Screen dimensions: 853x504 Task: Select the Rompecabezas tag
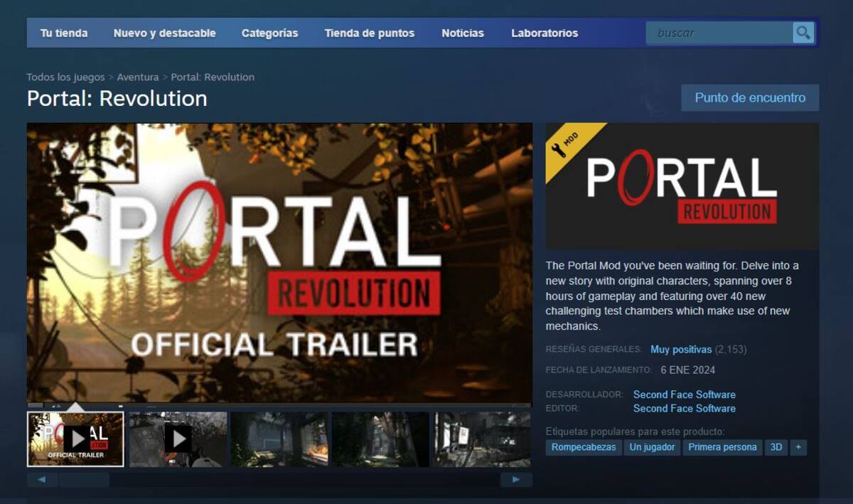584,447
